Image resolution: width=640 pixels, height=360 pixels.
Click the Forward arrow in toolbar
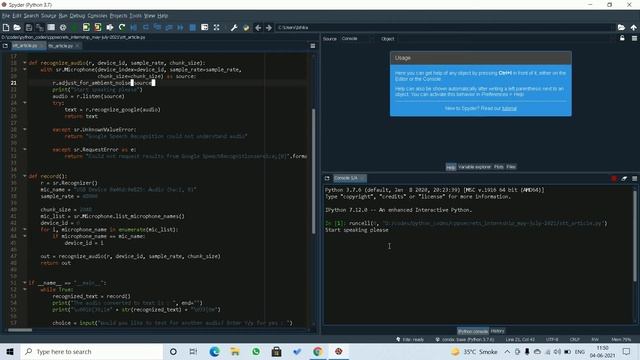269,27
